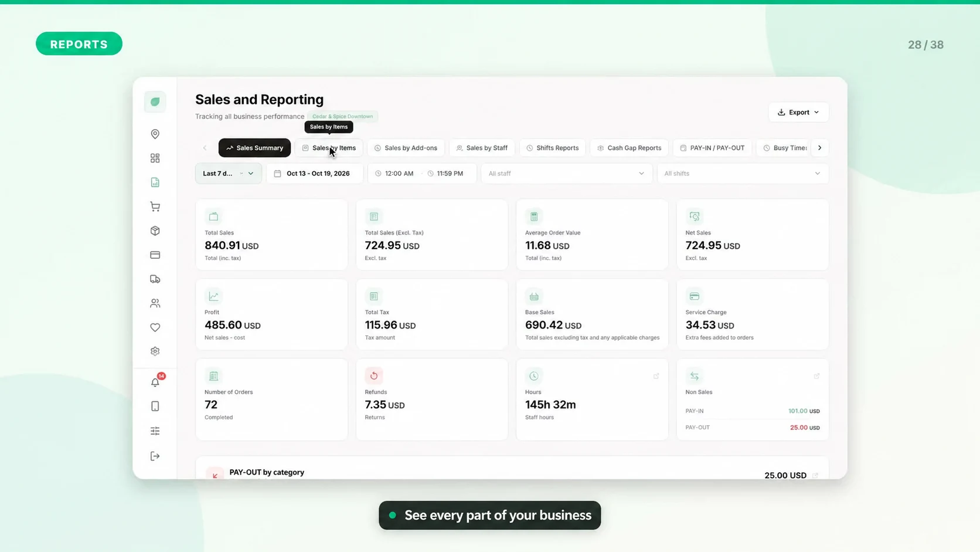Open the mobile device sidebar icon
The width and height of the screenshot is (980, 552).
[x=155, y=407]
